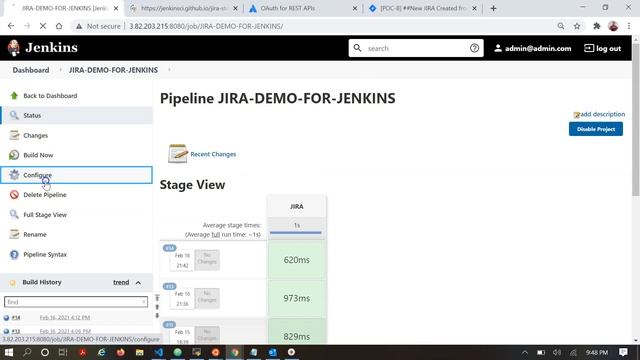
Task: Click the log out link
Action: pos(602,48)
